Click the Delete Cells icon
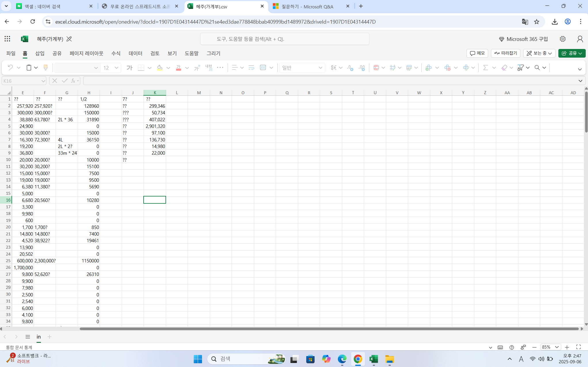The image size is (588, 367). point(447,68)
